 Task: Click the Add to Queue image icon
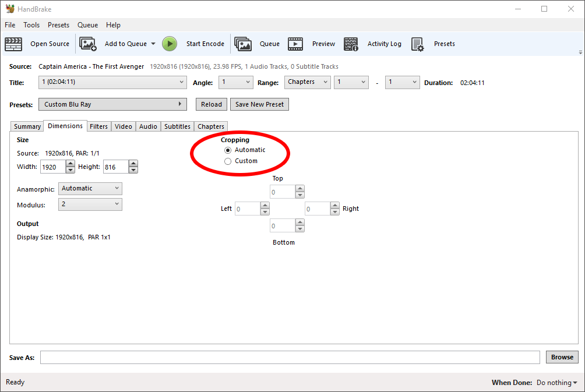pyautogui.click(x=87, y=44)
